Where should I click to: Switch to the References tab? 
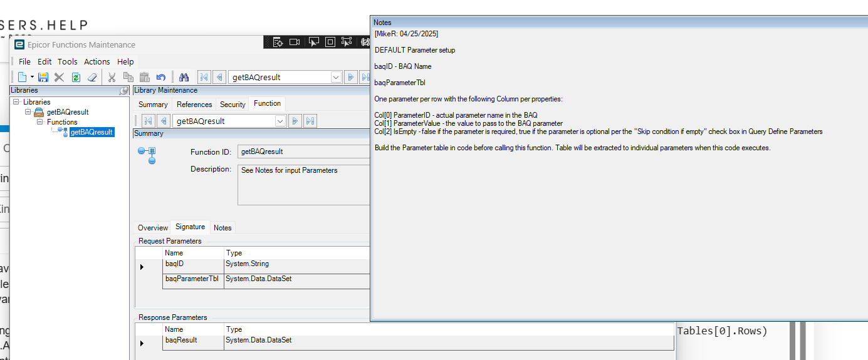pyautogui.click(x=194, y=105)
